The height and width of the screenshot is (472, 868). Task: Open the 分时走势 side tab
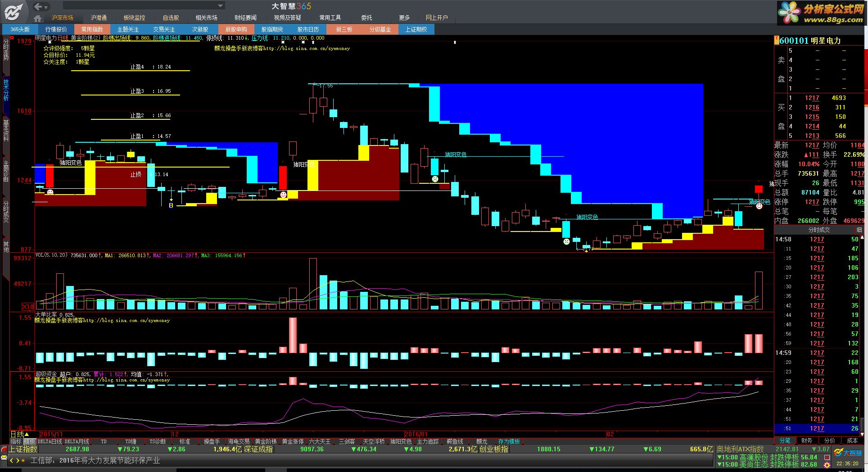pos(6,50)
